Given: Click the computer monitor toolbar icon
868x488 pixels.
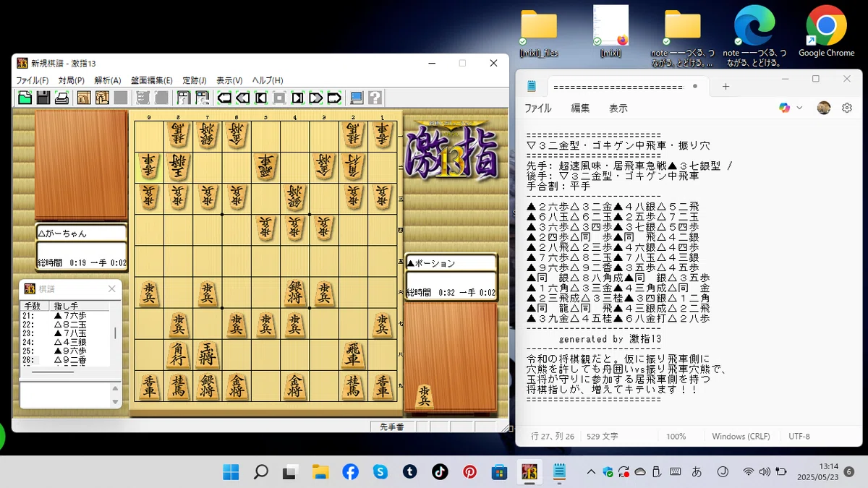Looking at the screenshot, I should click(x=357, y=98).
